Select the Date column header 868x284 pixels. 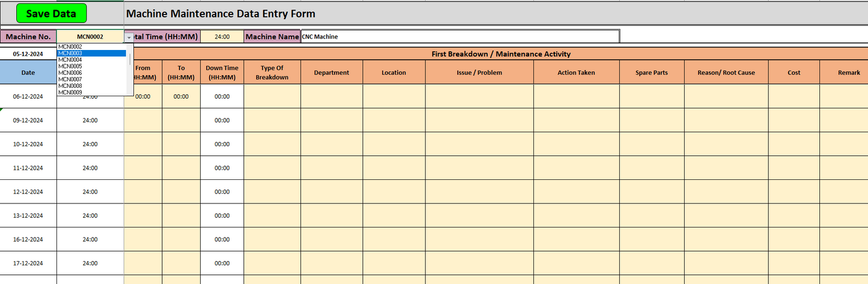click(x=28, y=72)
